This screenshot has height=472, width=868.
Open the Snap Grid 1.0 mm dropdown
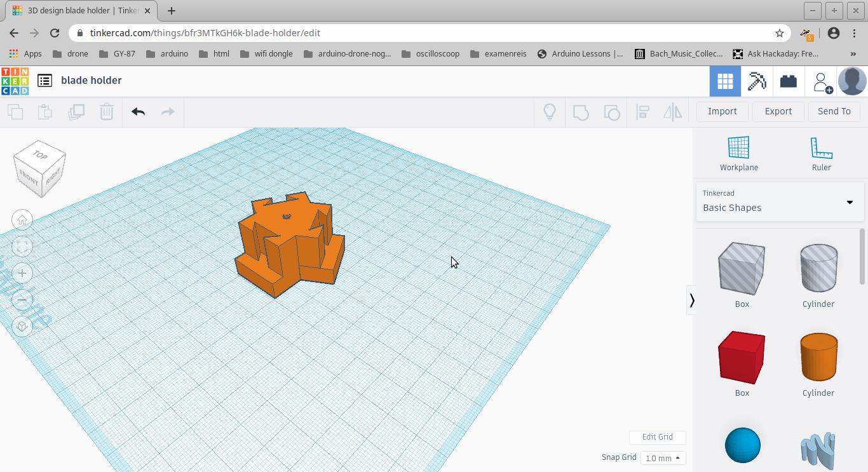(x=663, y=458)
